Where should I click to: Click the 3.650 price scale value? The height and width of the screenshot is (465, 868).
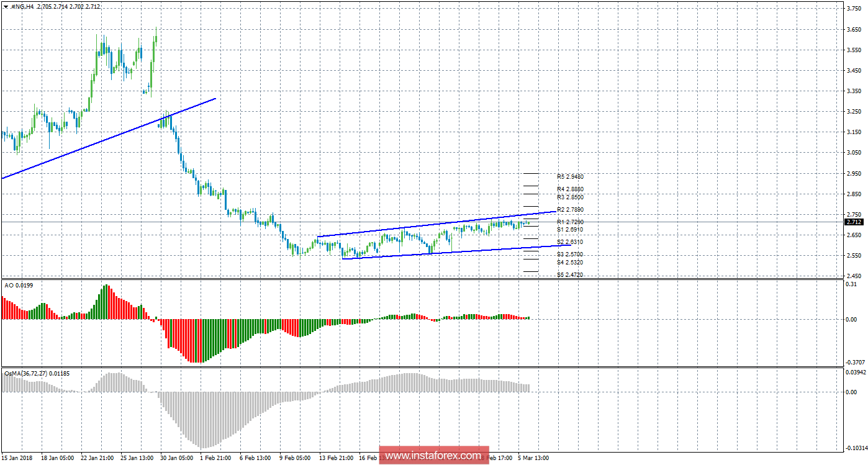[x=854, y=29]
